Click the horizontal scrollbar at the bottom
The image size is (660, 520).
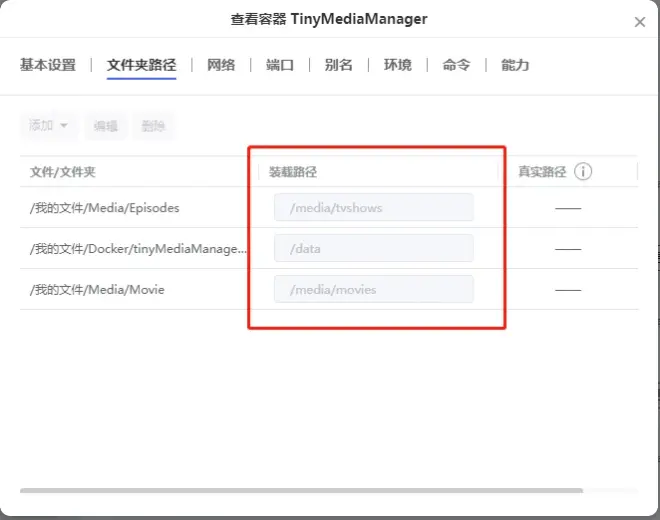301,491
